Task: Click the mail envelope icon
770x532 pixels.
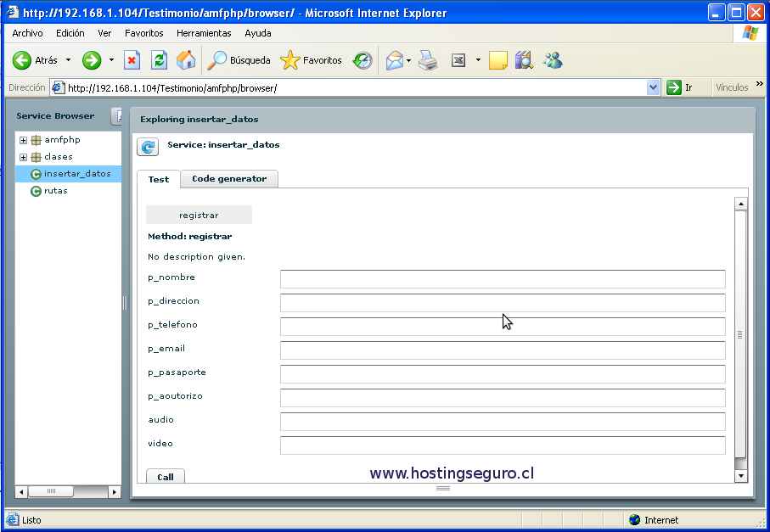Action: 394,60
